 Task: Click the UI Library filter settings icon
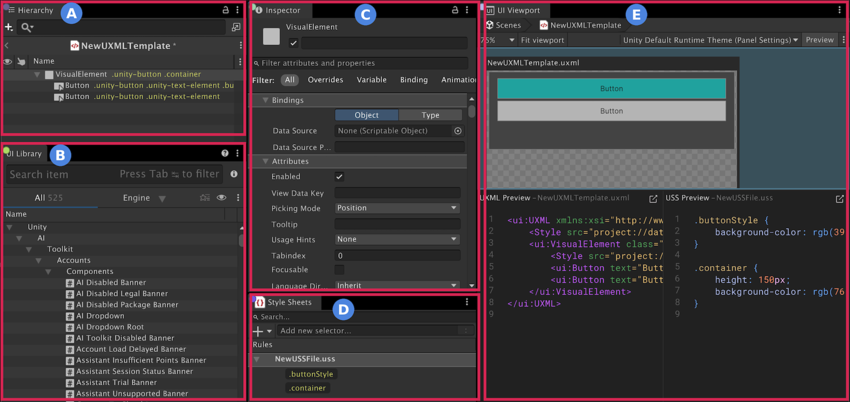[205, 198]
